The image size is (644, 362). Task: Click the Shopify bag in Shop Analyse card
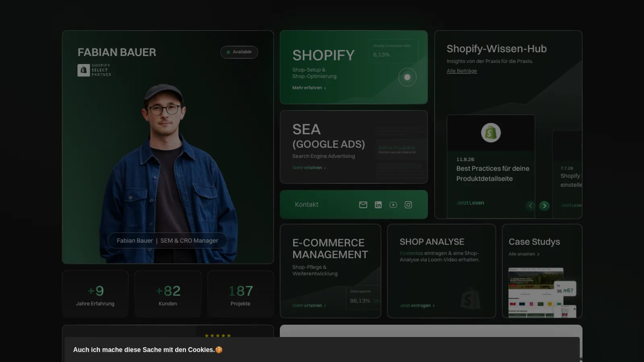point(470,298)
